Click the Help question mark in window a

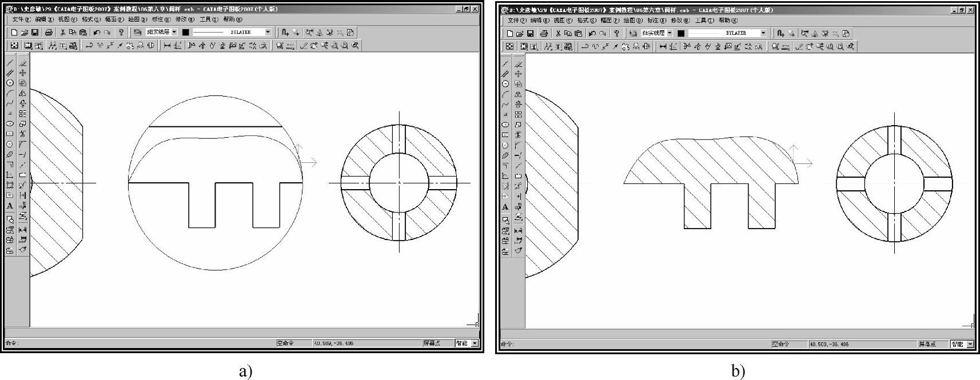(x=121, y=33)
